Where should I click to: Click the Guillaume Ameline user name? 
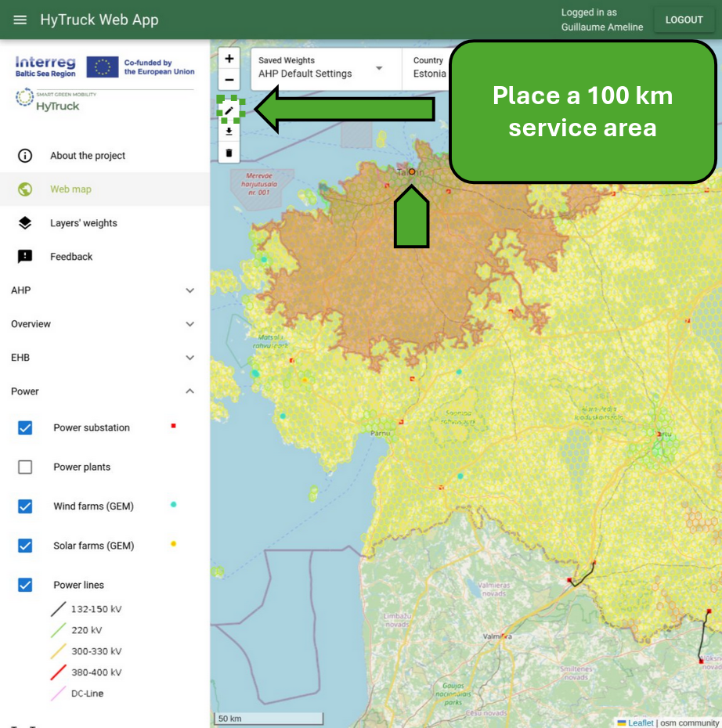click(602, 27)
